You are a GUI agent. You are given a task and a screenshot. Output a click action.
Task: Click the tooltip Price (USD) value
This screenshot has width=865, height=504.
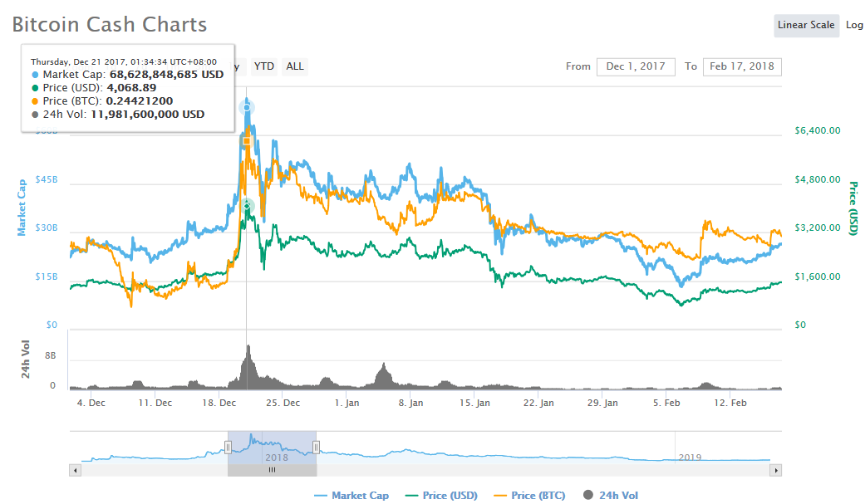point(131,88)
